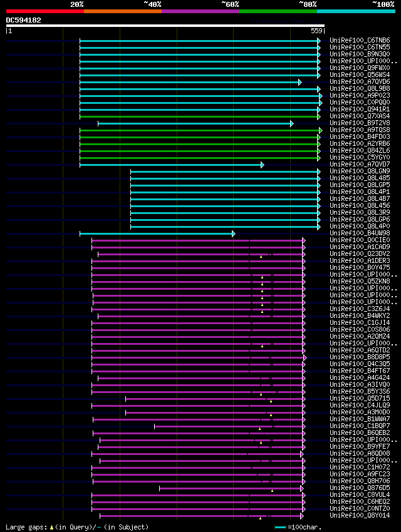Click the cyan alignment bar for UniRef100_A7QVD6
This screenshot has height=532, width=401.
[190, 82]
